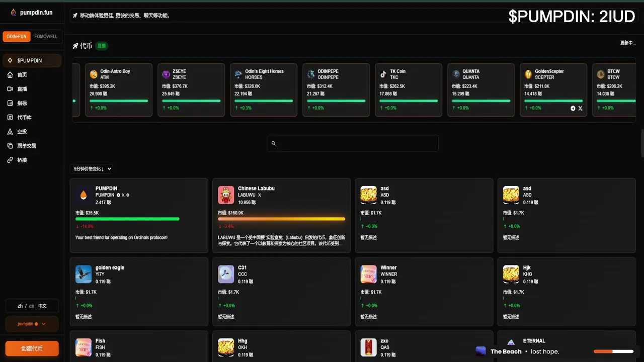Switch language to zh
Image resolution: width=644 pixels, height=362 pixels.
point(20,306)
